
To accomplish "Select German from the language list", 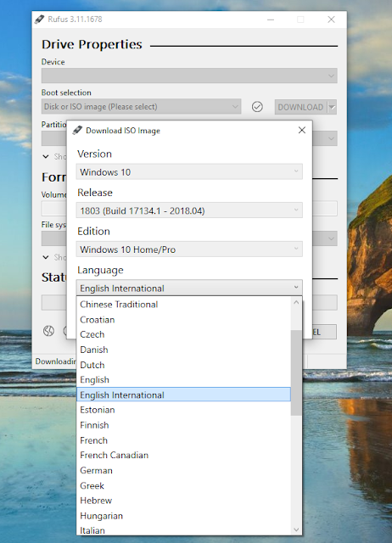I will coord(183,471).
